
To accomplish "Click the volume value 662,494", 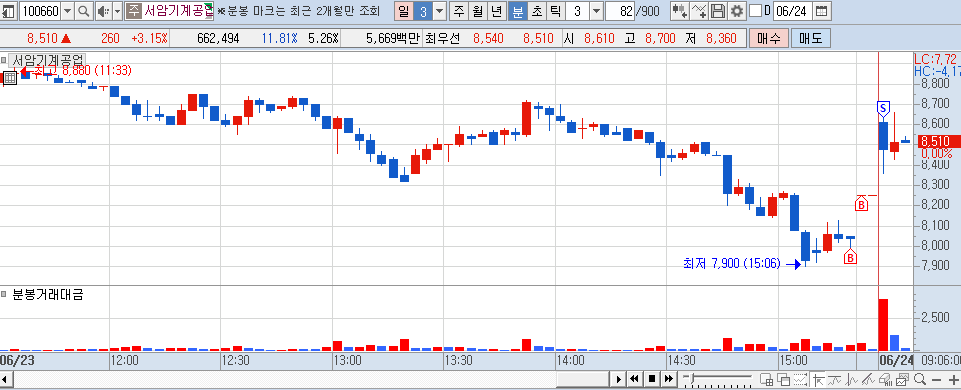I will click(x=218, y=39).
